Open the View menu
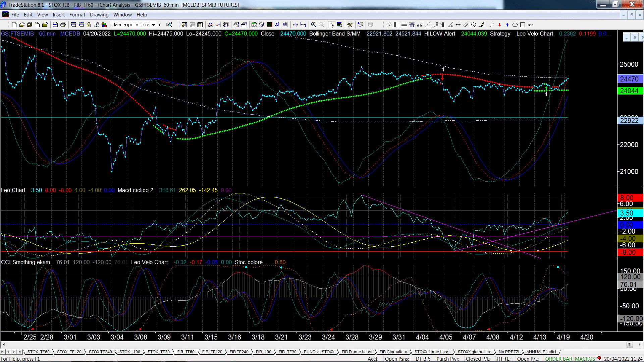The width and height of the screenshot is (644, 362). click(x=42, y=15)
